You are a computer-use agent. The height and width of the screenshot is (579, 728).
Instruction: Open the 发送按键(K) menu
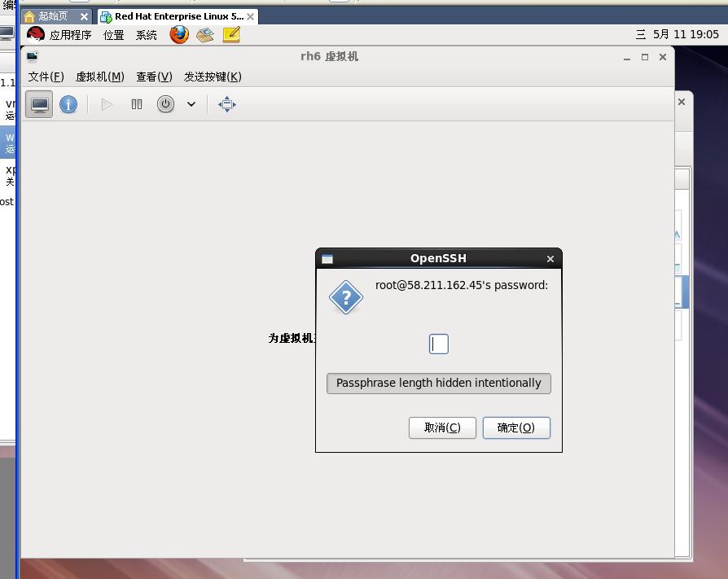213,77
